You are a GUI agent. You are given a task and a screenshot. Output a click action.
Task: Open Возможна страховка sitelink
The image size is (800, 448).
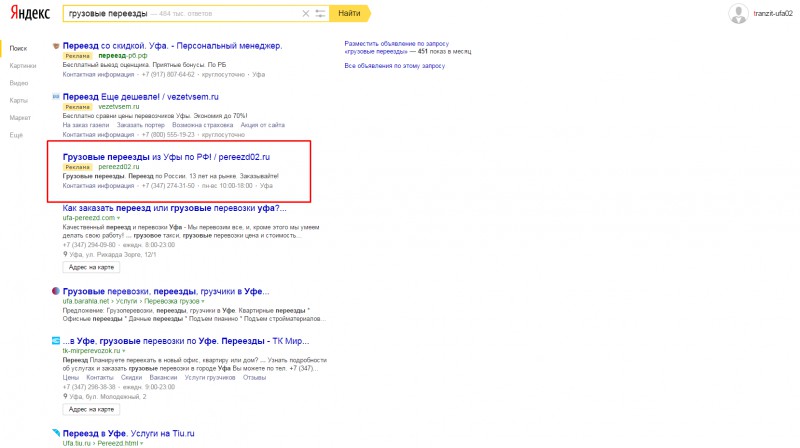coord(203,125)
